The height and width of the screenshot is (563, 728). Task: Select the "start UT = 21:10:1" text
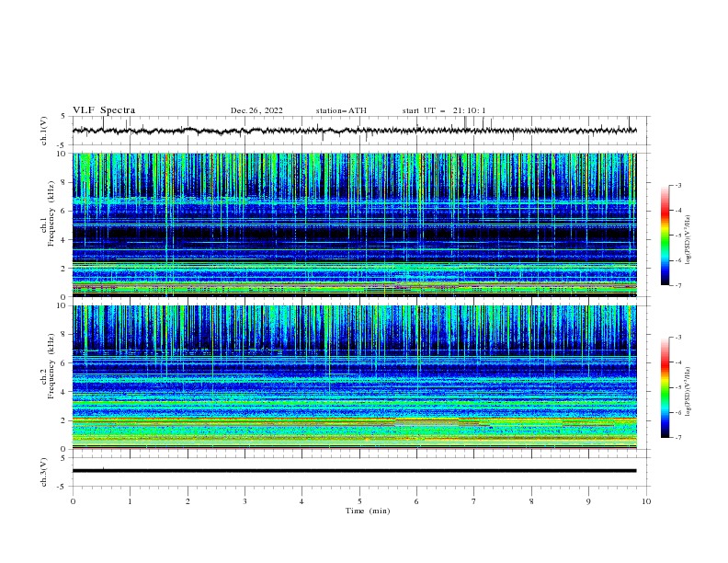point(444,110)
